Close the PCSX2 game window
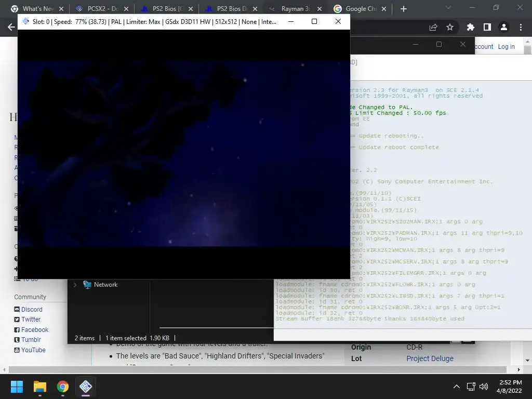 338,21
